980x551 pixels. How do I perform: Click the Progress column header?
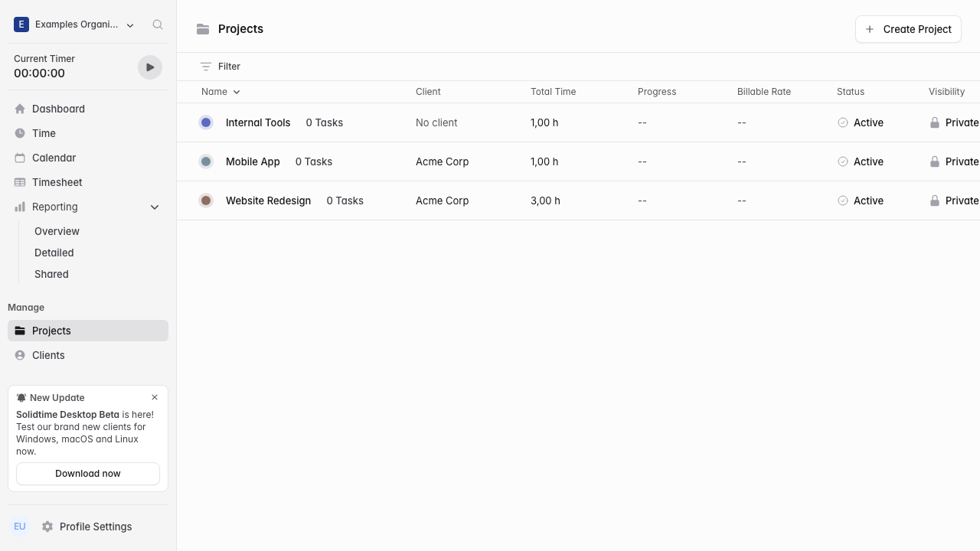[x=657, y=92]
